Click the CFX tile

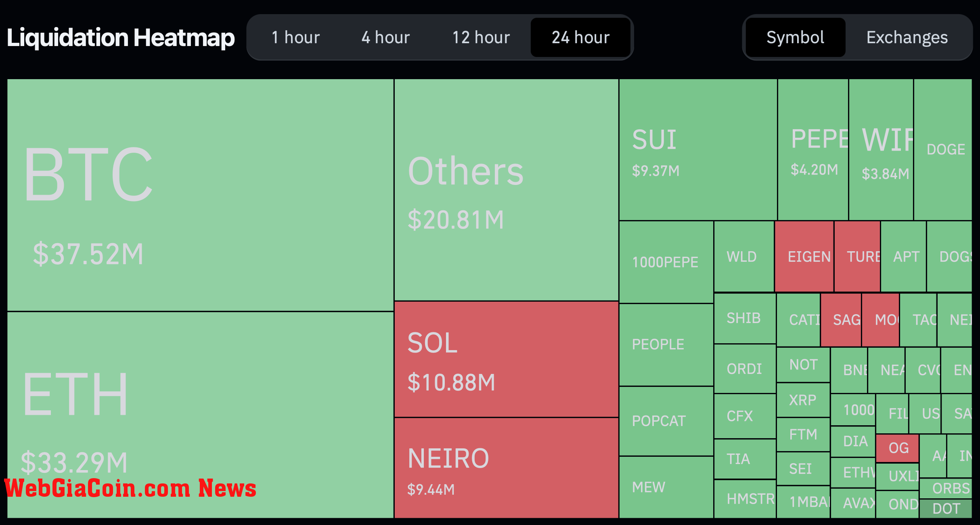[745, 416]
